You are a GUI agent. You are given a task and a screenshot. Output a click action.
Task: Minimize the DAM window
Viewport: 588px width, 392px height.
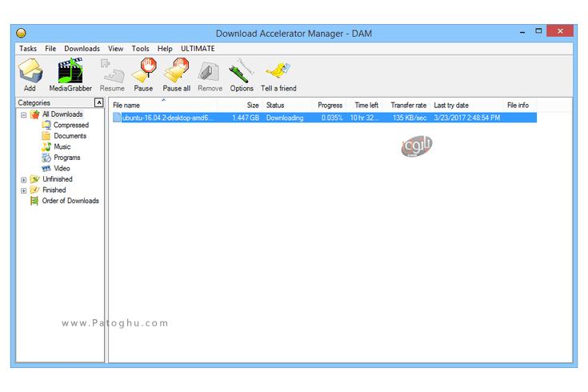coord(522,32)
